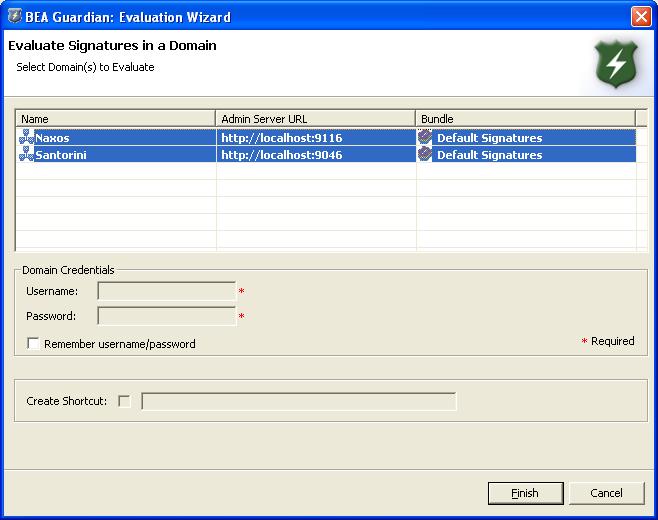Viewport: 658px width, 520px height.
Task: Click the Create Shortcut name field
Action: [298, 401]
